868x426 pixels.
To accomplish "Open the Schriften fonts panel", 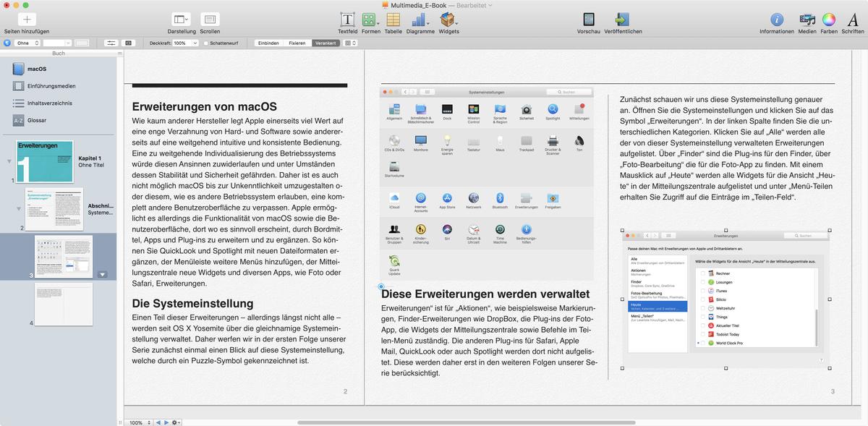I will (x=853, y=20).
